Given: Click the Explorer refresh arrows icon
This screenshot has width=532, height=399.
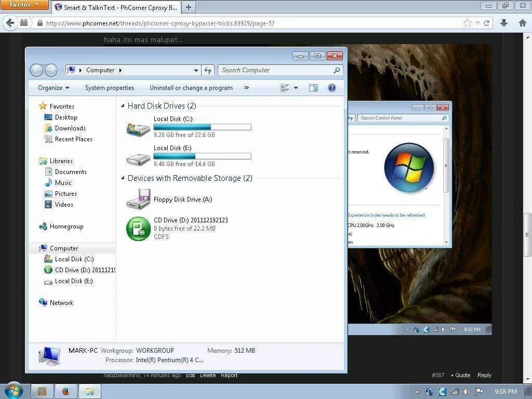Looking at the screenshot, I should point(208,70).
